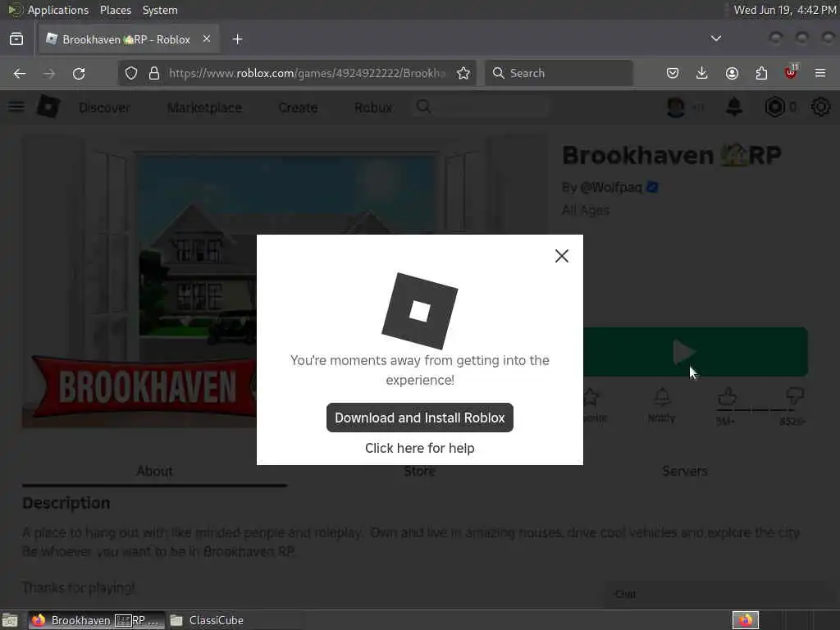Open the Roblox avatar profile icon
Viewport: 840px width, 630px height.
[676, 107]
